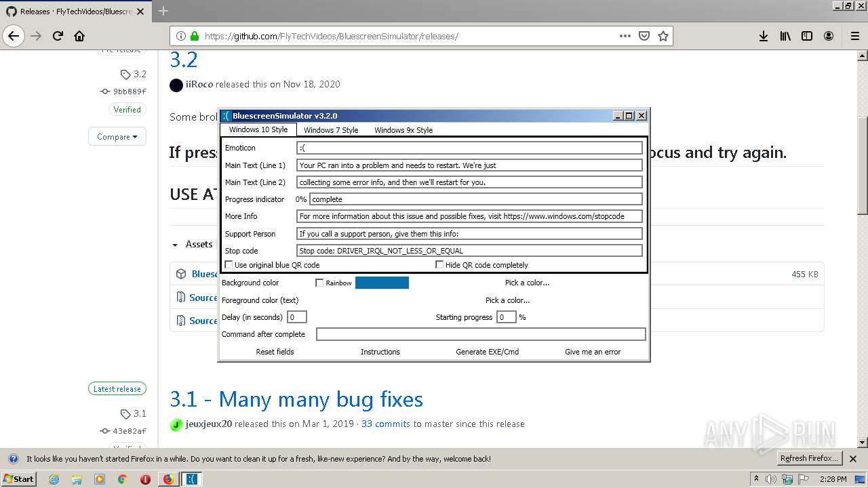
Task: Click Give me an error
Action: pos(593,352)
